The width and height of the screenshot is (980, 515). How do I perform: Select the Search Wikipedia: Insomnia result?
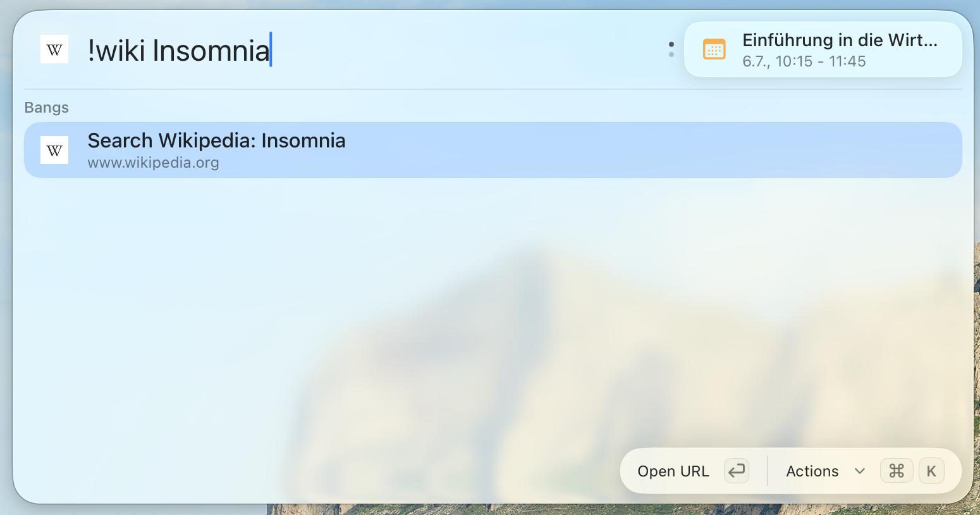(x=493, y=150)
